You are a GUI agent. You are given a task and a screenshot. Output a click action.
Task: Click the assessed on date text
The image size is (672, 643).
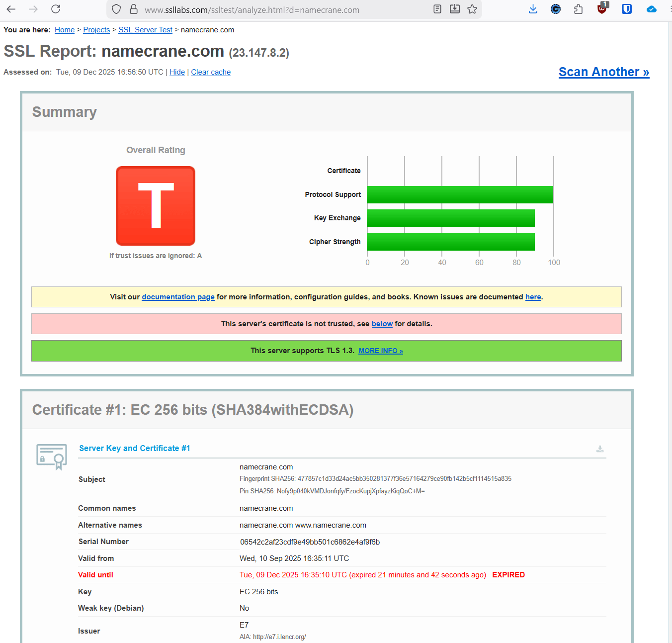coord(110,72)
